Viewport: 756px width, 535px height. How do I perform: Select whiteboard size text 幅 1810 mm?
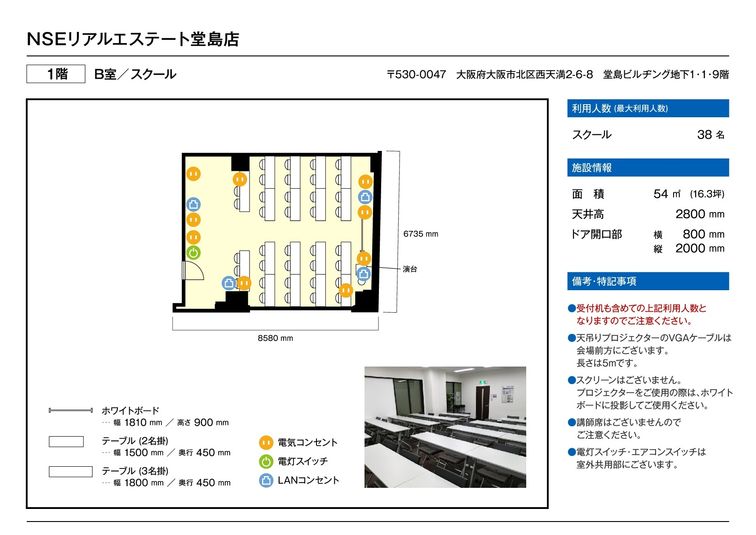[x=138, y=423]
